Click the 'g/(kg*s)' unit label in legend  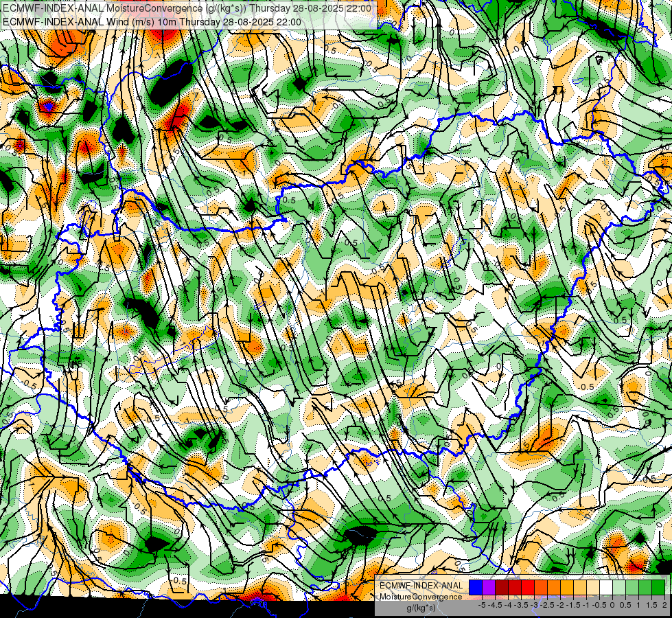click(x=421, y=608)
